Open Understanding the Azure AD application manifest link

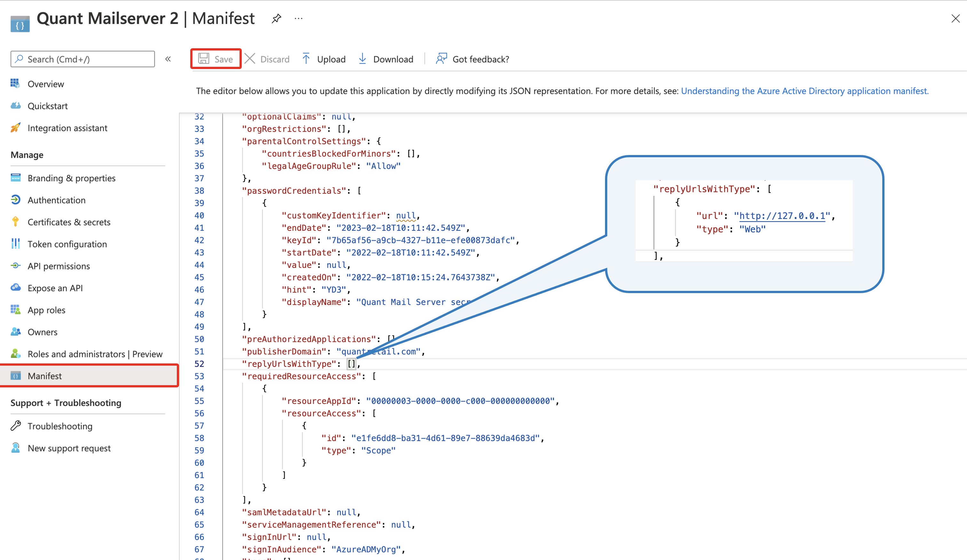point(805,91)
